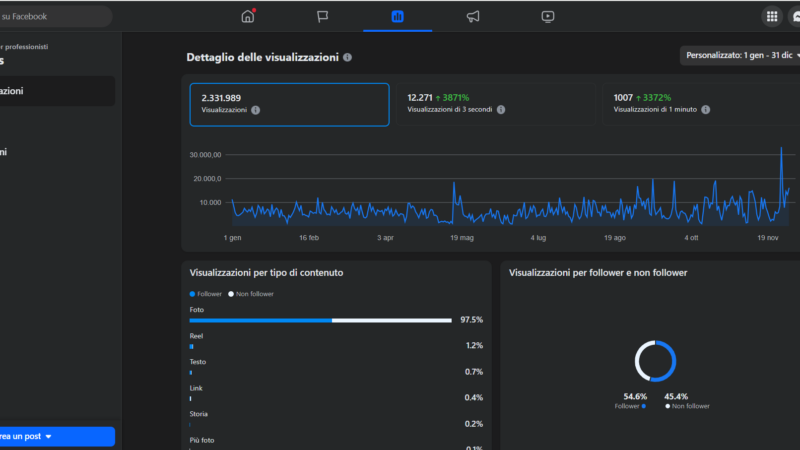This screenshot has width=800, height=450.
Task: Click the Search su Facebook field
Action: pyautogui.click(x=56, y=16)
